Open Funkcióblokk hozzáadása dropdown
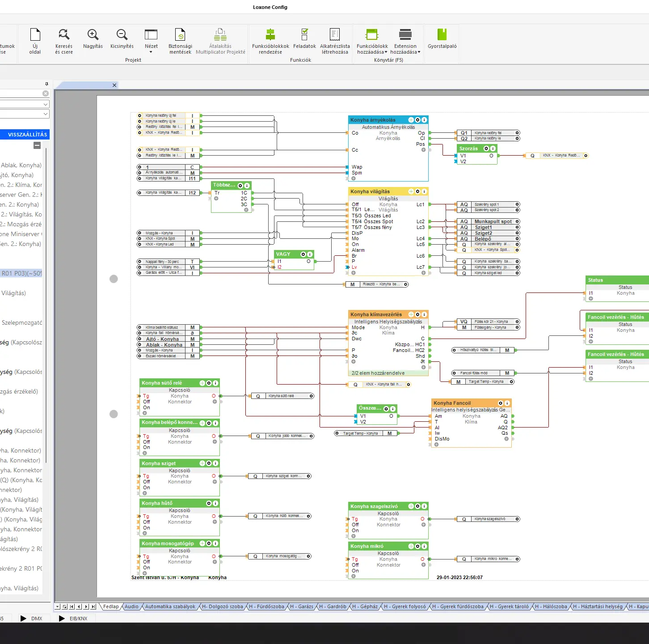Image resolution: width=649 pixels, height=644 pixels. (x=372, y=41)
